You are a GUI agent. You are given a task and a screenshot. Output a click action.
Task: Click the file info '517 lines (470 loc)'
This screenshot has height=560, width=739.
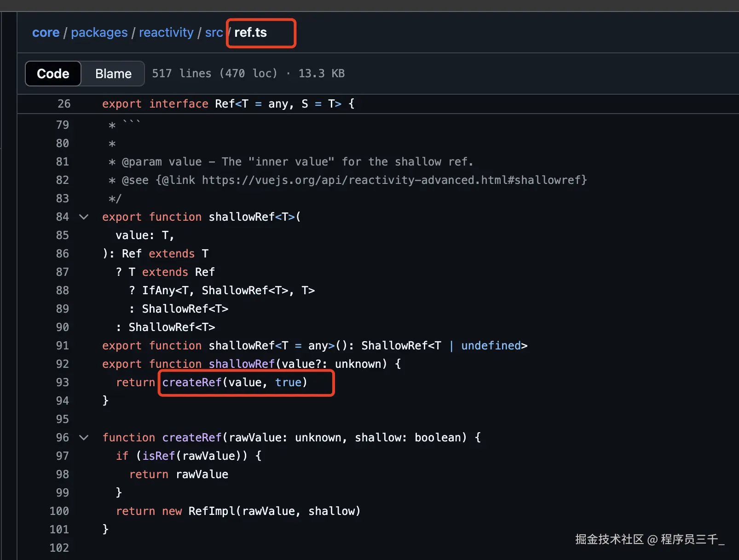215,74
